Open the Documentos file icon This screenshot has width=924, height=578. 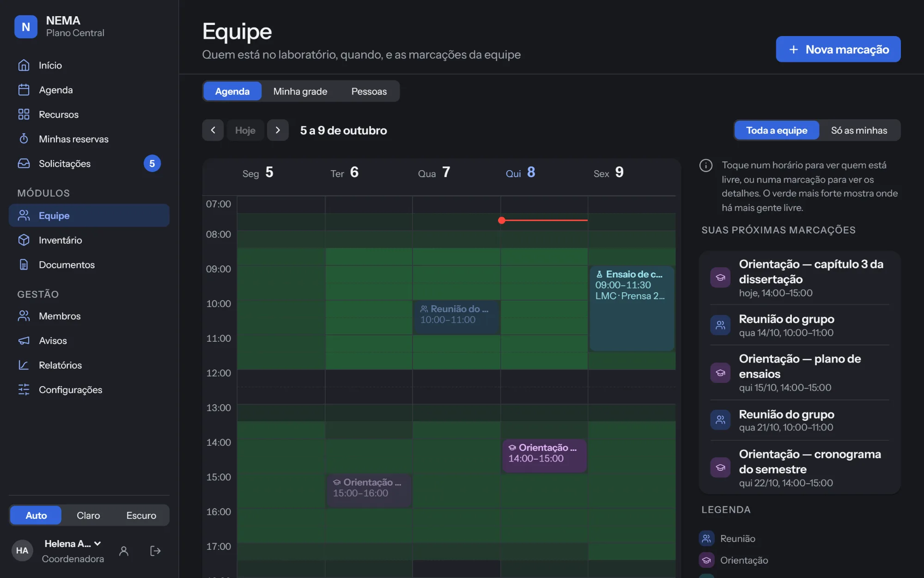[x=24, y=264]
